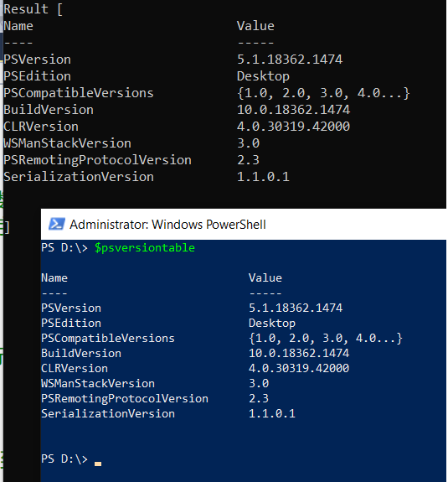Viewport: 448px width, 482px height.
Task: Click PSEdition in black console output
Action: pos(37,76)
